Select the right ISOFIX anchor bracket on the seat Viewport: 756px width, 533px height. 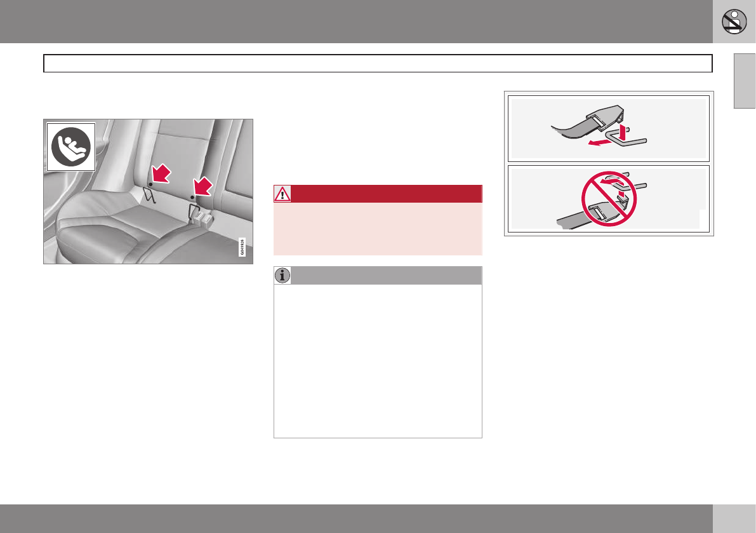[x=194, y=213]
